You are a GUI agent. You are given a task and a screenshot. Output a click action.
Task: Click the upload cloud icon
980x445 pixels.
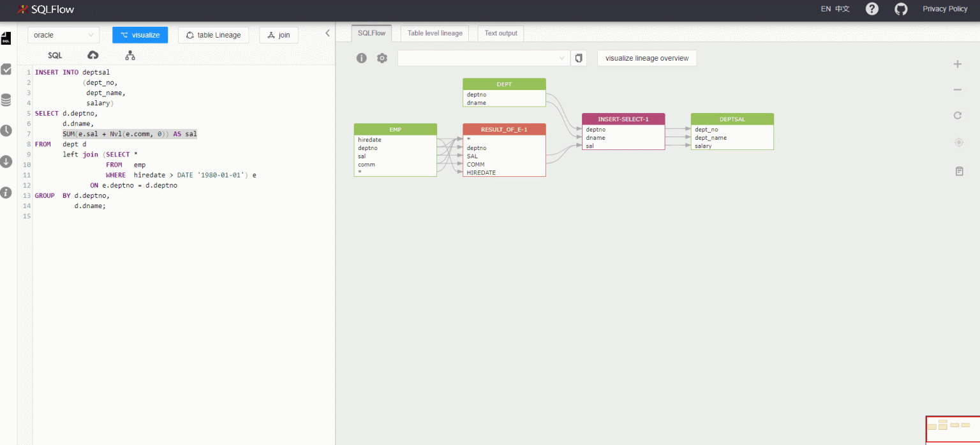pos(93,56)
